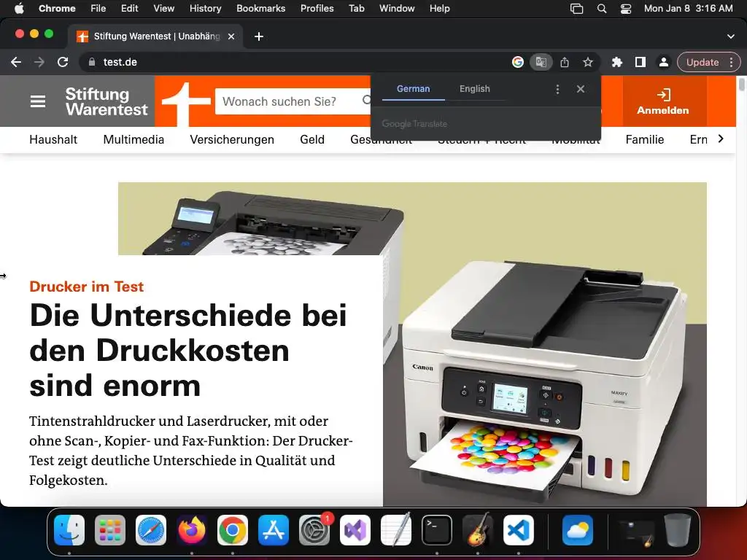Open the Window menu
Screen dimensions: 747x560
click(397, 8)
